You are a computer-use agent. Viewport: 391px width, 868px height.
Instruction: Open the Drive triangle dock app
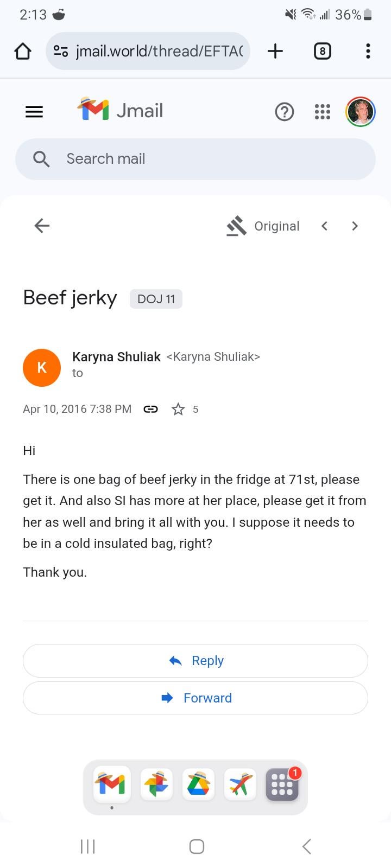point(198,784)
